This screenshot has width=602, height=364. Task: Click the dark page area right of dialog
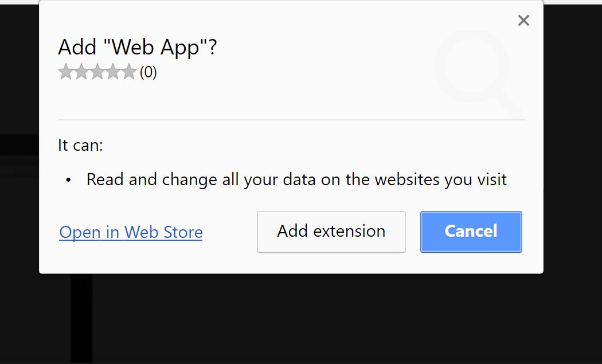coord(572,172)
